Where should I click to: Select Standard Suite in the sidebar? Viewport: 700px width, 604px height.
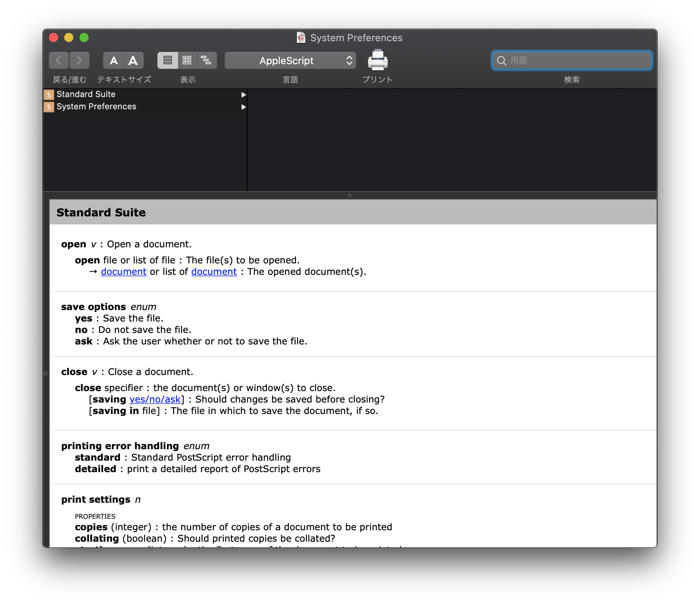coord(86,94)
